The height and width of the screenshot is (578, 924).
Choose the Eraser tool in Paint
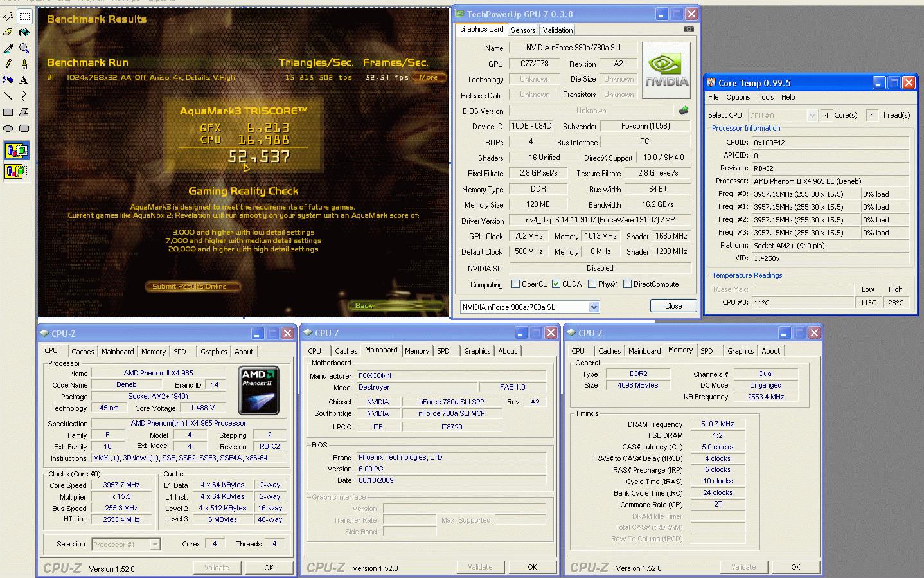(x=8, y=32)
